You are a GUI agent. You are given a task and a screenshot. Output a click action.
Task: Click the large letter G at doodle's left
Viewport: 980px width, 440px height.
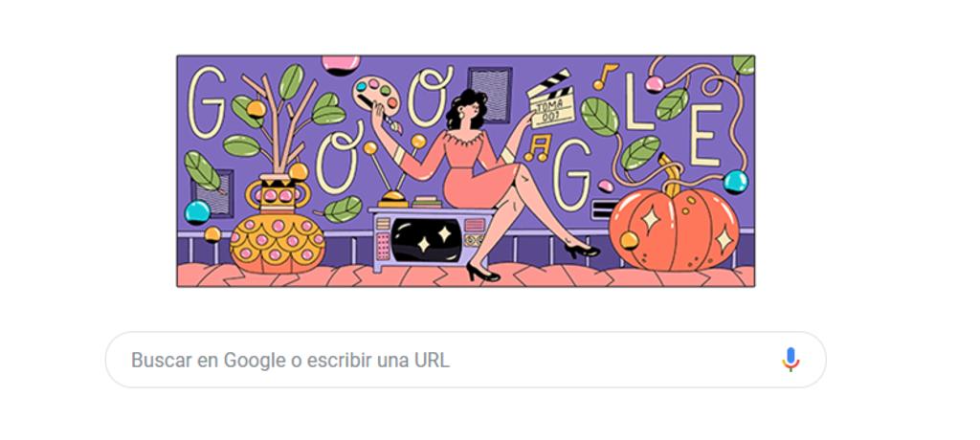(x=208, y=102)
